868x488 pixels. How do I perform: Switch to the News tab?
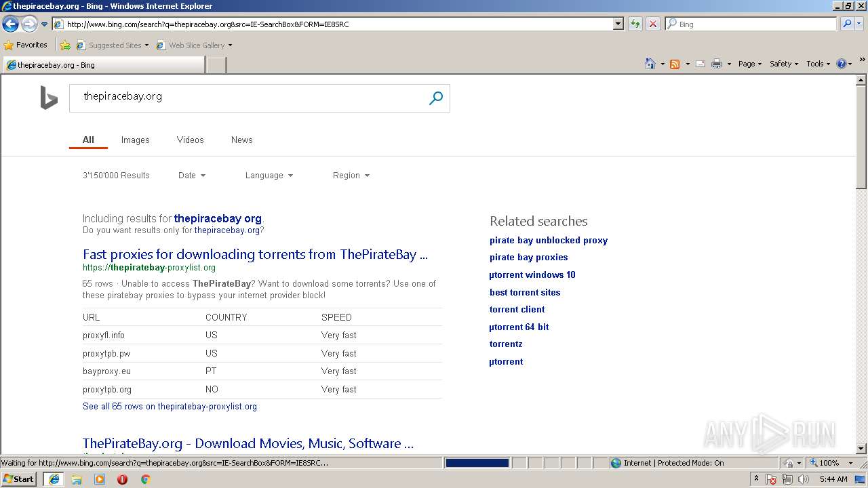[241, 140]
